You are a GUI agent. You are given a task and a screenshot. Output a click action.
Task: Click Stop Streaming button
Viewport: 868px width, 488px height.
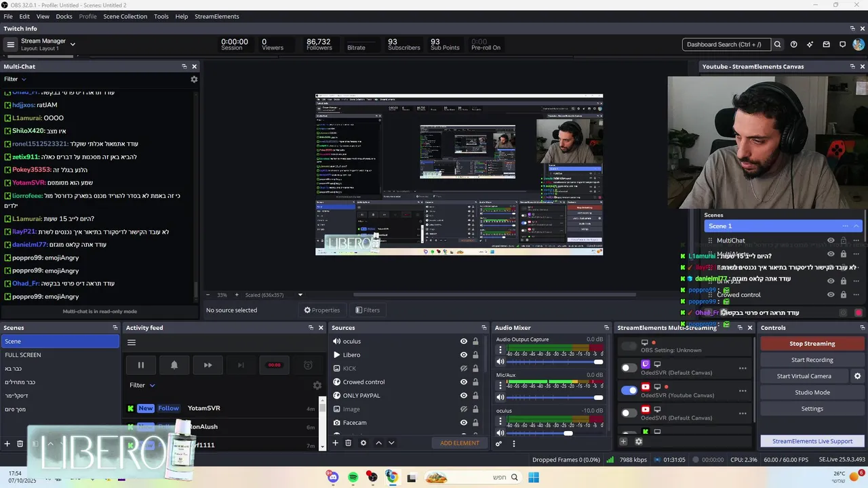[x=812, y=344]
